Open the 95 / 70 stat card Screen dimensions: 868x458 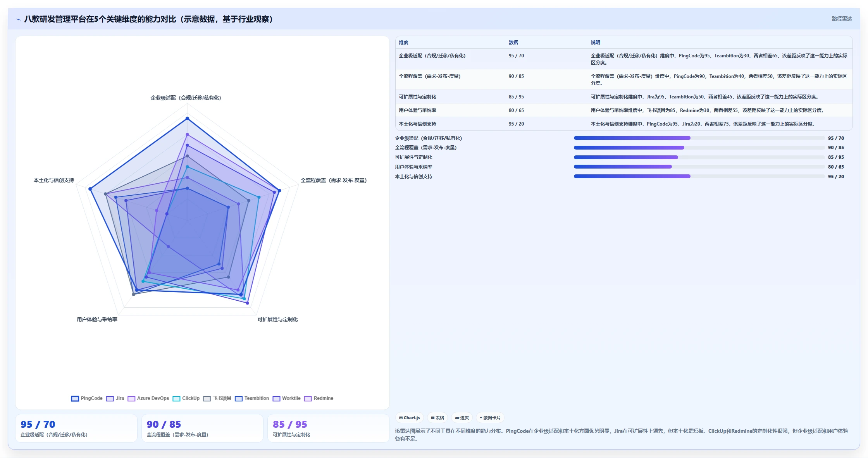point(76,428)
